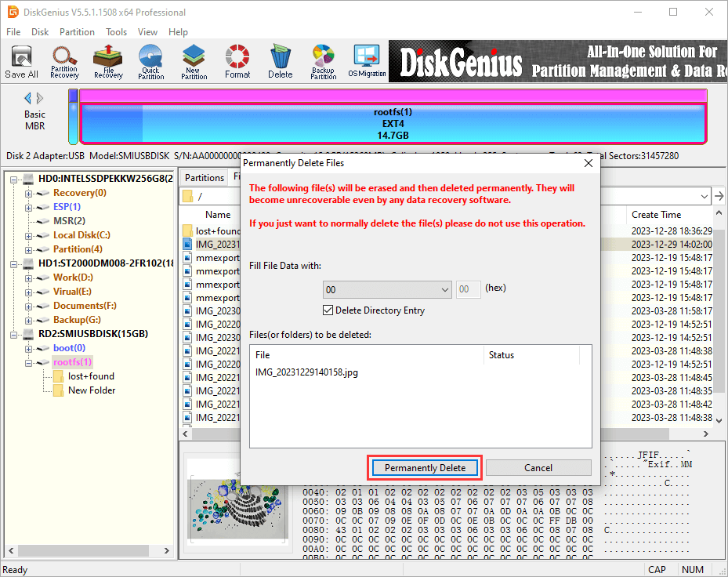This screenshot has height=577, width=728.
Task: Expand the ESP(1) partition node
Action: 28,207
